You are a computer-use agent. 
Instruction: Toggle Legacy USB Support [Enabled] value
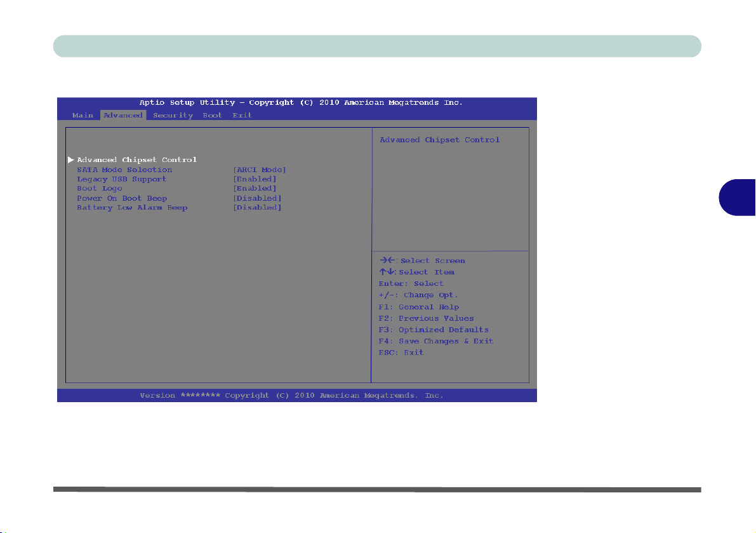[x=255, y=179]
